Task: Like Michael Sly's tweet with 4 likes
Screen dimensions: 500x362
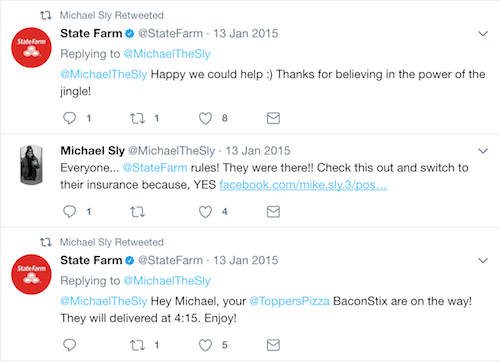Action: [x=205, y=212]
